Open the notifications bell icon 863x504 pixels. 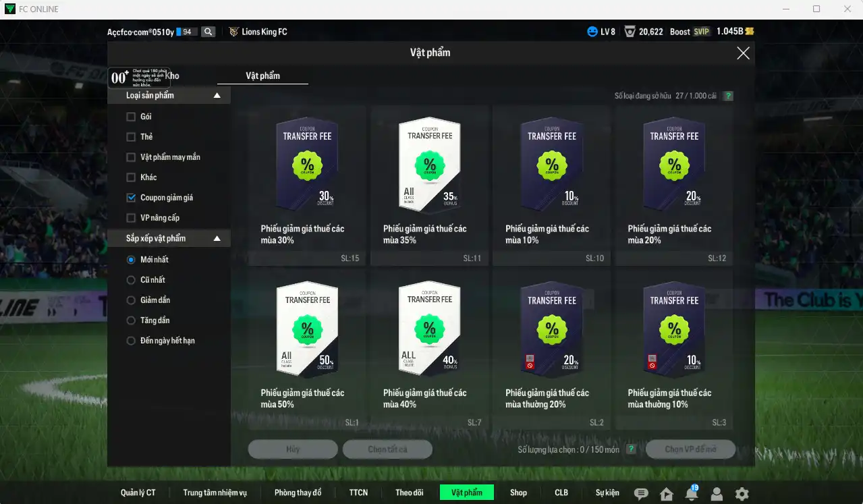[x=691, y=494]
